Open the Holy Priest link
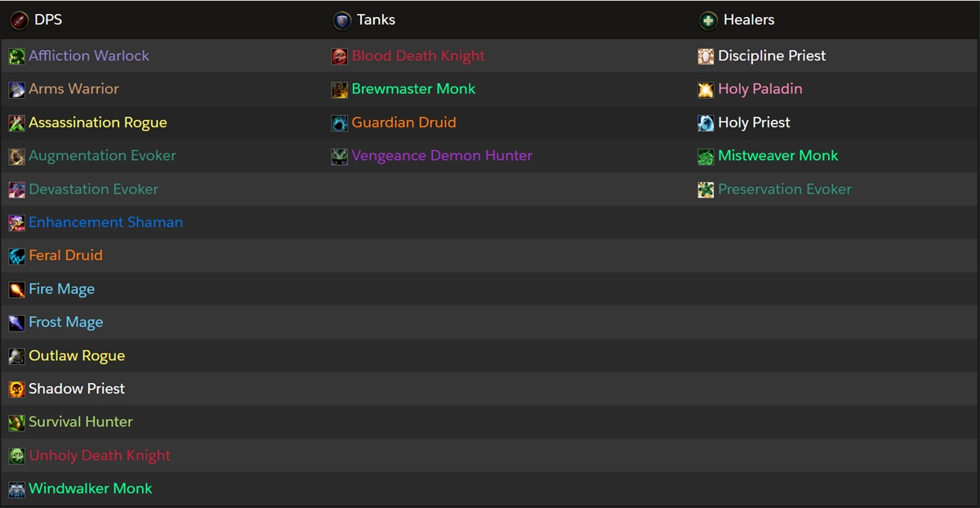980x508 pixels. (754, 123)
